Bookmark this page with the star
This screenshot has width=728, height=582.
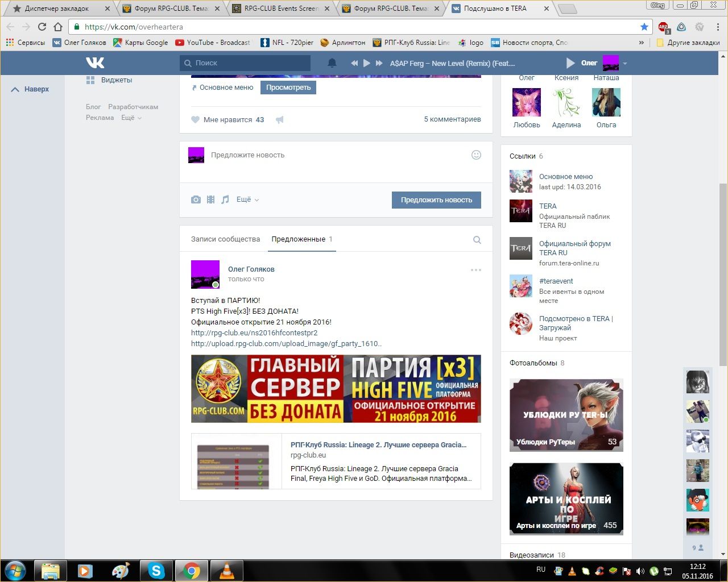click(644, 27)
